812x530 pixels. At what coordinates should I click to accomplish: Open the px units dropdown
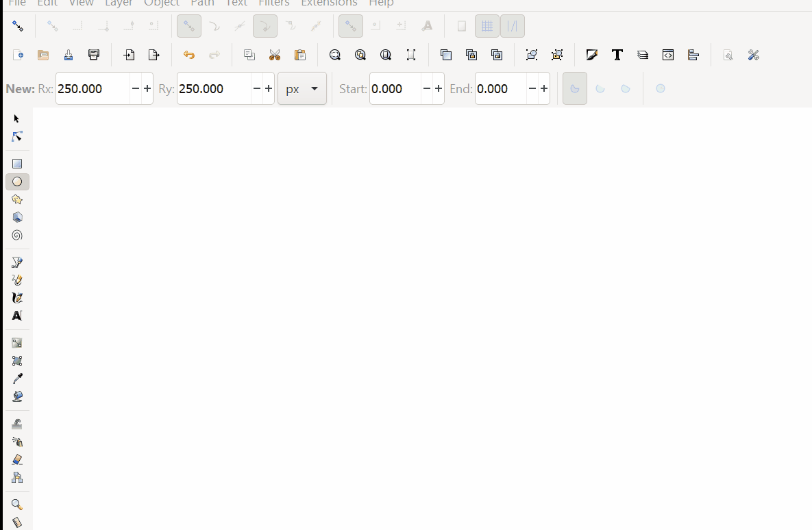[302, 88]
